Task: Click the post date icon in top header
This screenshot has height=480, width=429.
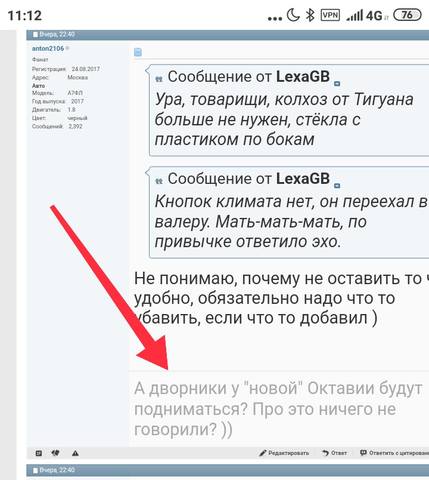Action: click(x=35, y=34)
